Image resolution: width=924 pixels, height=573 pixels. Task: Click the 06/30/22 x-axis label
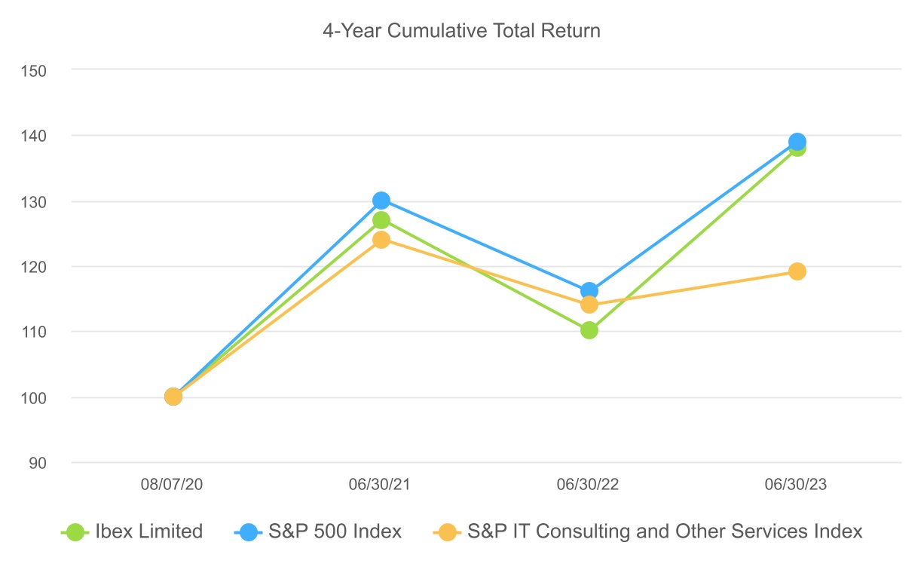pos(589,485)
